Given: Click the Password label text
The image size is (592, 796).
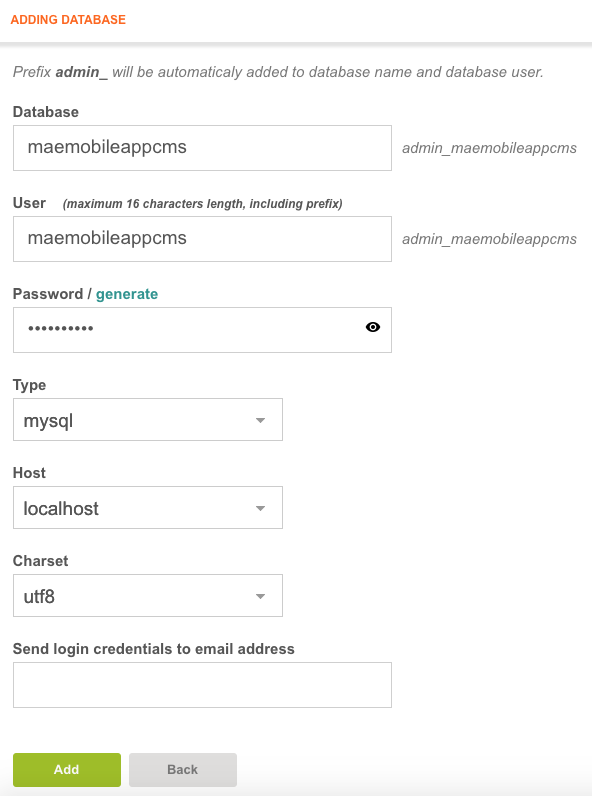Looking at the screenshot, I should pyautogui.click(x=48, y=294).
